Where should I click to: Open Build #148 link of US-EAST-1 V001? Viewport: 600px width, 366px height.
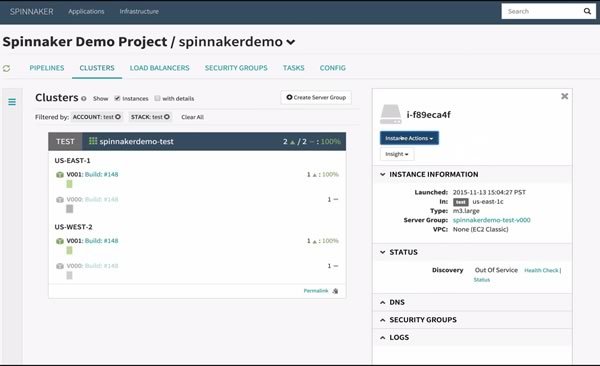point(101,175)
